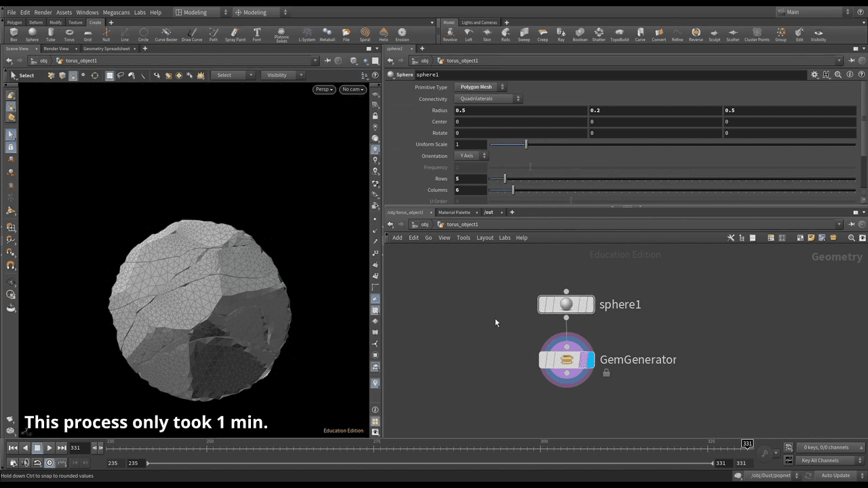Click the Platonic Solids shelf tool
The image size is (868, 488).
pos(281,35)
